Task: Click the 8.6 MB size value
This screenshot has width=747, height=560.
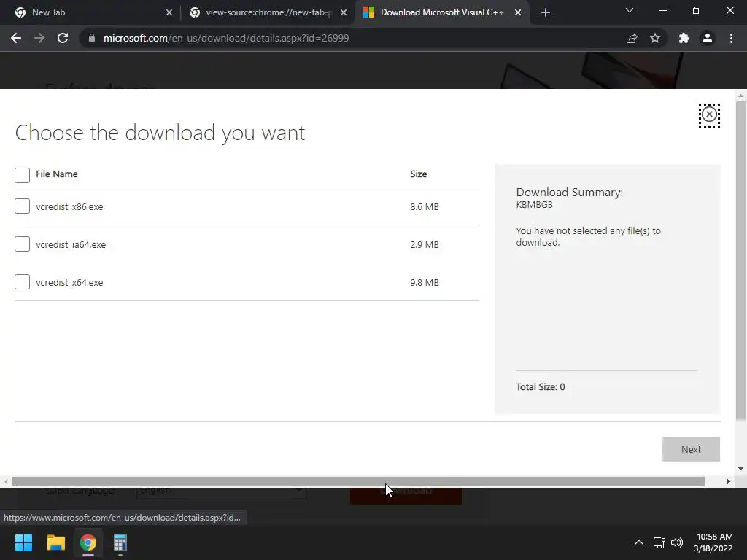Action: point(425,206)
